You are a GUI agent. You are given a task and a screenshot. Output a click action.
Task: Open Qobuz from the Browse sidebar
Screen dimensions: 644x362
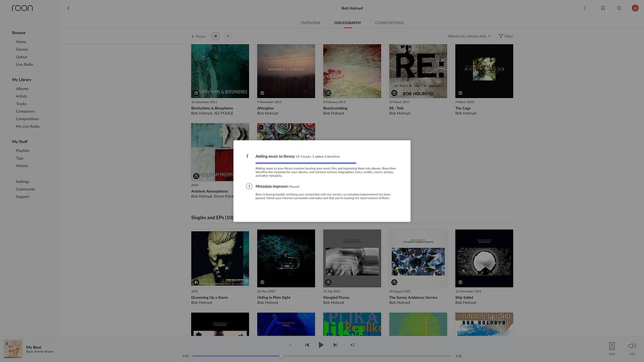click(20, 56)
